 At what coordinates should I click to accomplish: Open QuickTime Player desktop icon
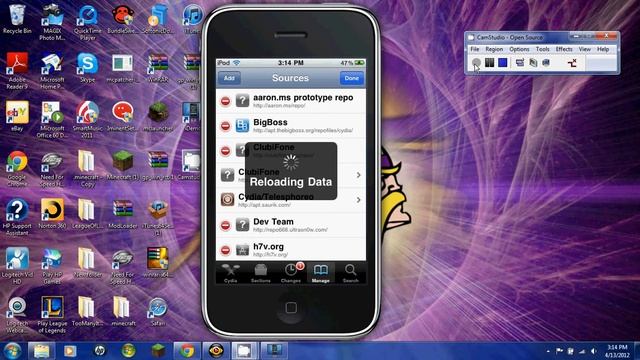tap(87, 22)
